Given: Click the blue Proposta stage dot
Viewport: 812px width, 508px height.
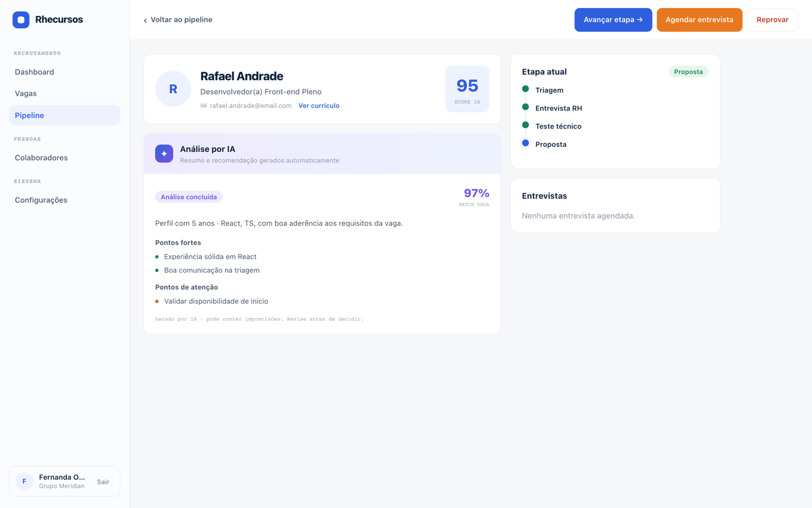Looking at the screenshot, I should [526, 143].
